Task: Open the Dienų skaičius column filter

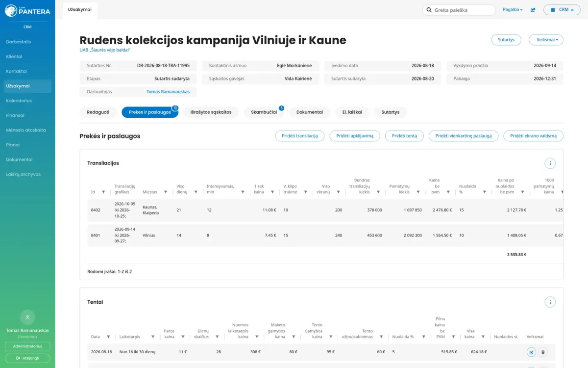Action: pos(218,337)
